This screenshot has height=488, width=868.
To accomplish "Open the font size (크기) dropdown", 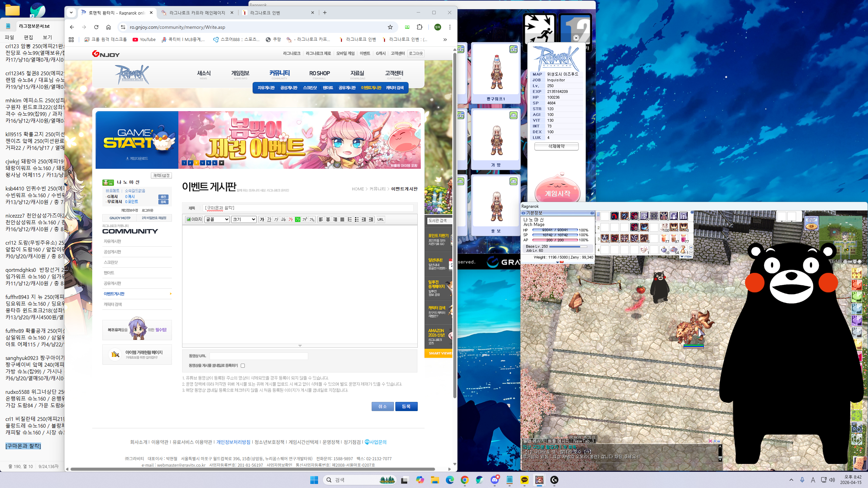I will click(243, 219).
